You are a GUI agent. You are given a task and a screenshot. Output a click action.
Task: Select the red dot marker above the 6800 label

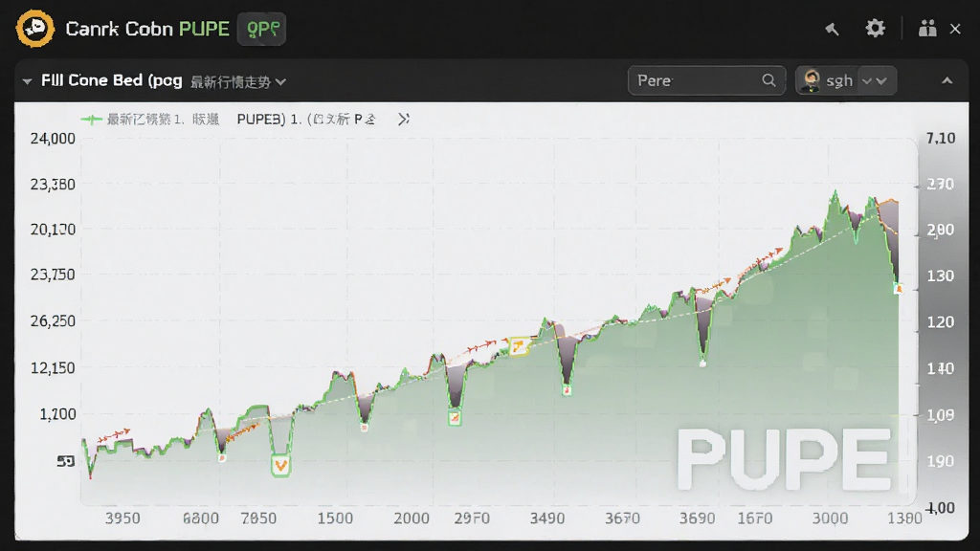pyautogui.click(x=222, y=458)
